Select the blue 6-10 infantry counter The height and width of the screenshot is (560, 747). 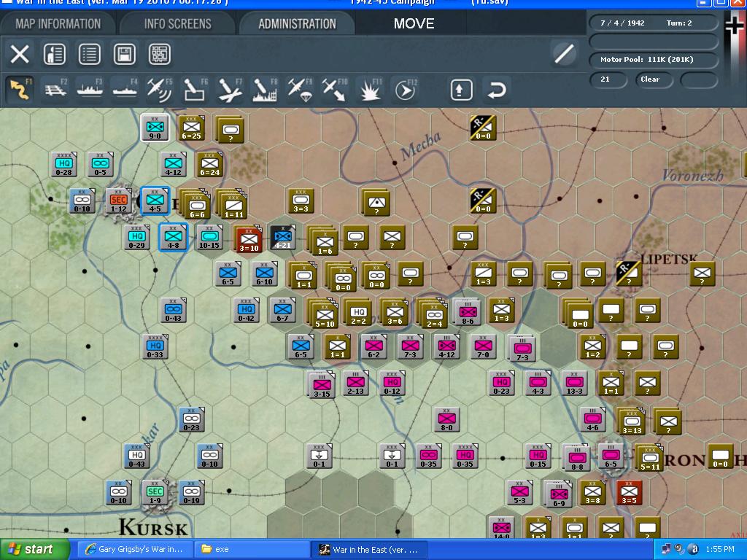point(264,273)
